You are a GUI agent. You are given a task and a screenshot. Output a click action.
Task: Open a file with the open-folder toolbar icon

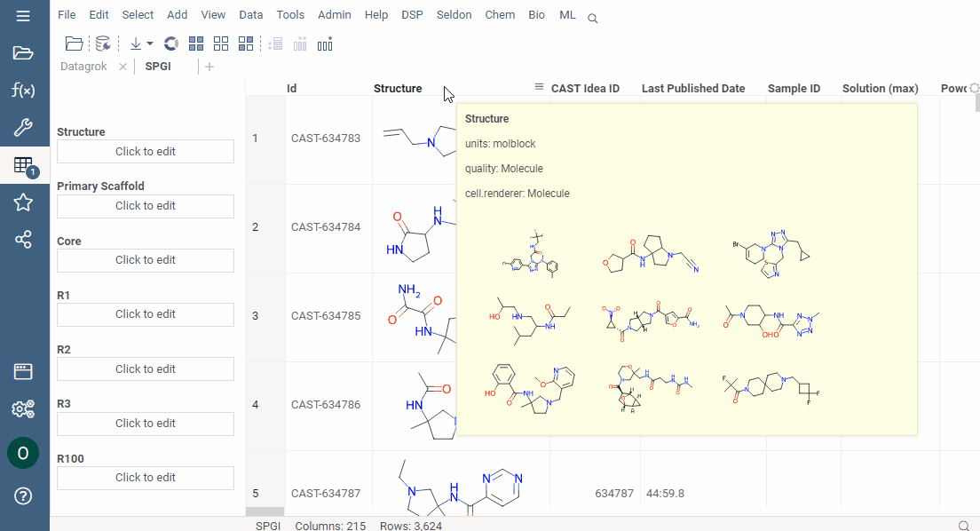(x=74, y=43)
